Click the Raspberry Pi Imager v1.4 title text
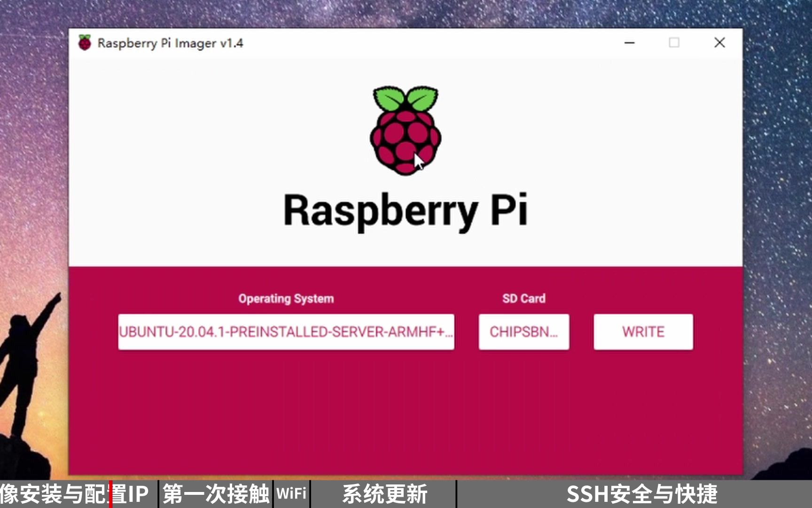 point(170,43)
